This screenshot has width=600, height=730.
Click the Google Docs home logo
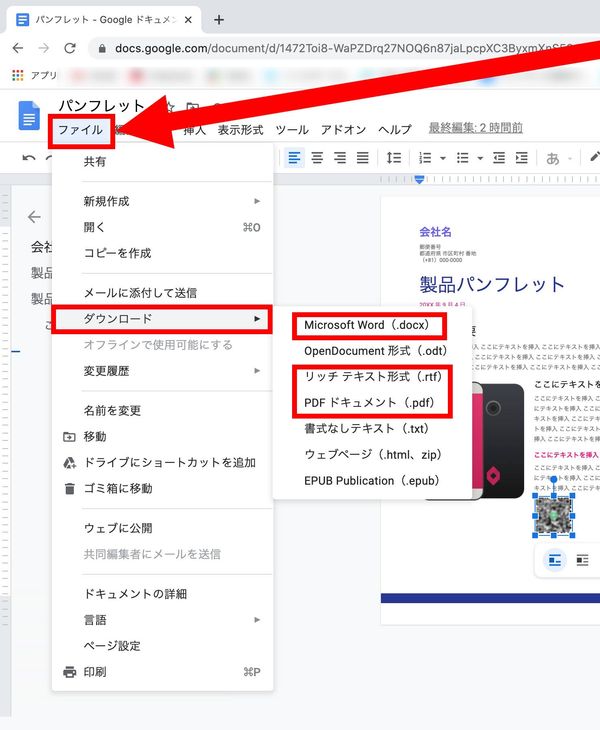click(x=29, y=115)
